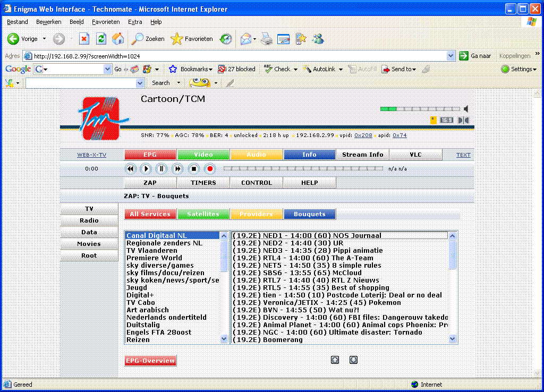Open the WEB-X-TV link
This screenshot has width=544, height=392.
pos(91,155)
